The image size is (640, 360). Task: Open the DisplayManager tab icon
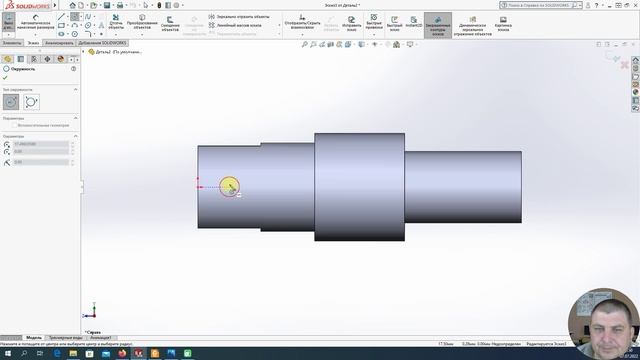tap(61, 59)
